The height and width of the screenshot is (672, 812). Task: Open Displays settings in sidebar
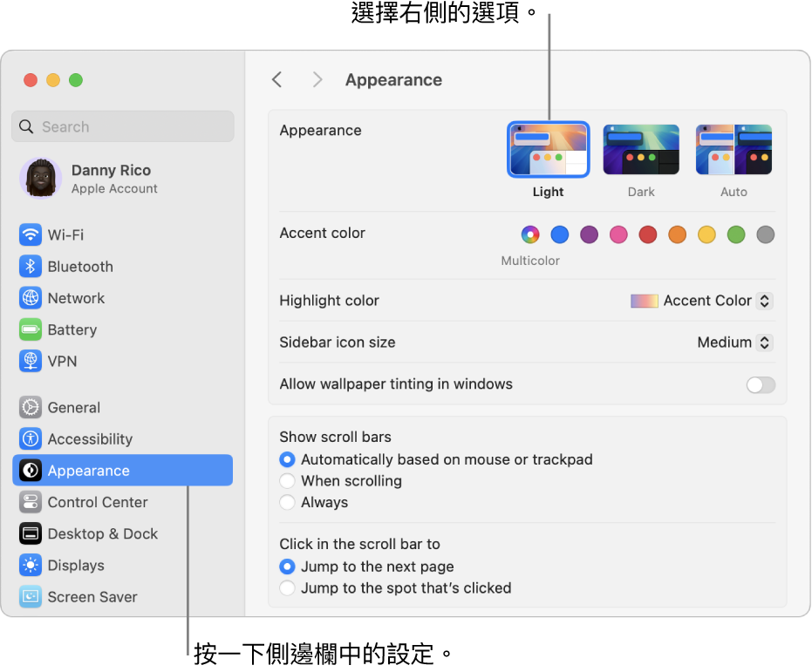click(123, 566)
